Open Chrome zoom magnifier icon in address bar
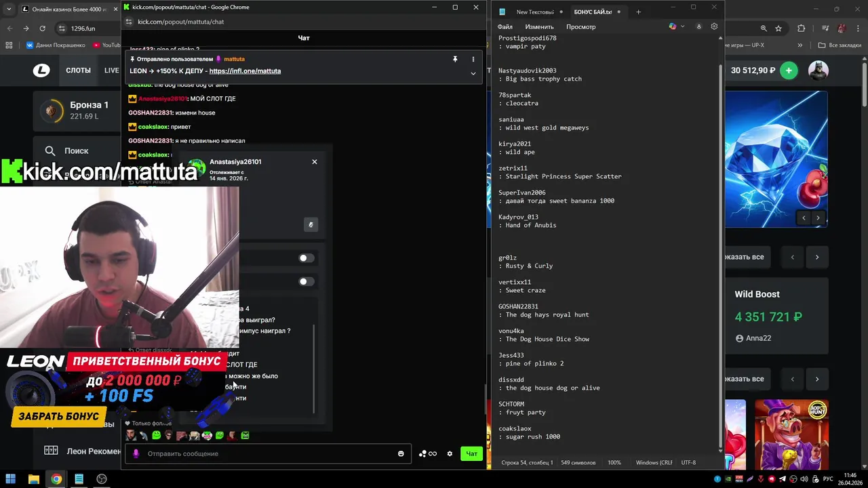 point(764,28)
